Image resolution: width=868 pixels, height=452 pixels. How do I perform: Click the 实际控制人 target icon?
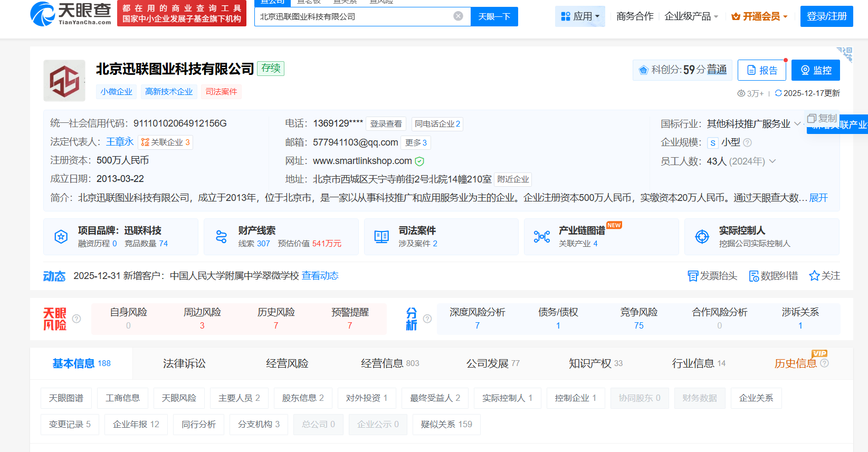pyautogui.click(x=702, y=237)
